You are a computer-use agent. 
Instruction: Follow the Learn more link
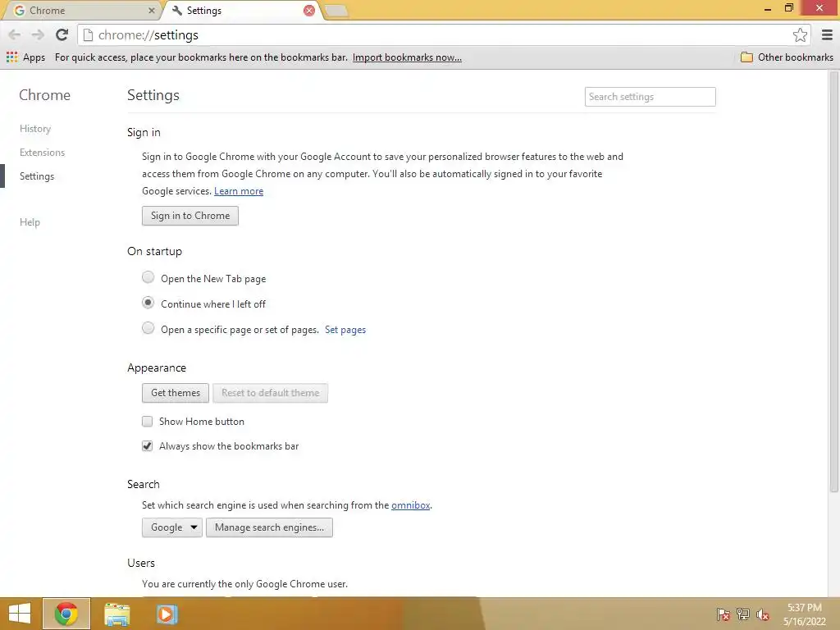pos(239,190)
